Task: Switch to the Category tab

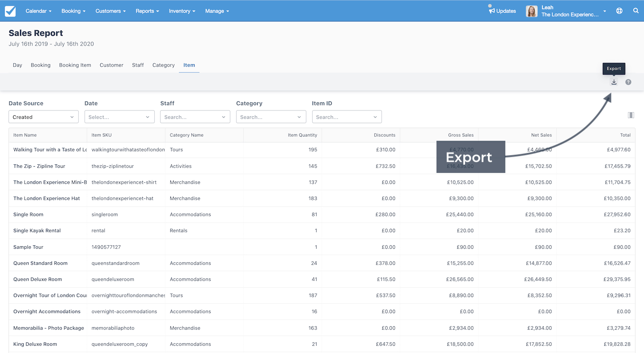Action: [x=163, y=65]
